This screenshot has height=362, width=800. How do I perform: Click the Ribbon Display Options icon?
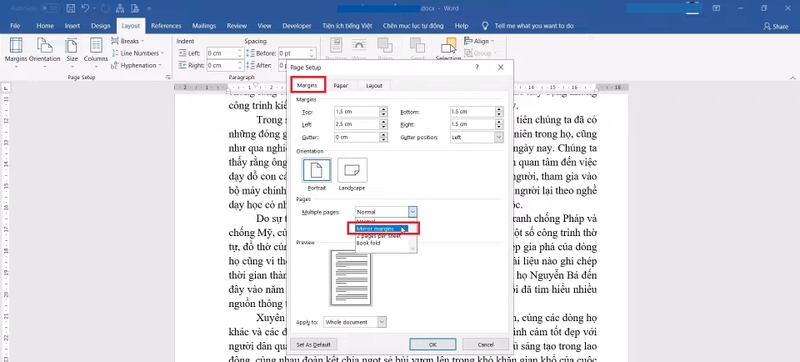pyautogui.click(x=716, y=8)
